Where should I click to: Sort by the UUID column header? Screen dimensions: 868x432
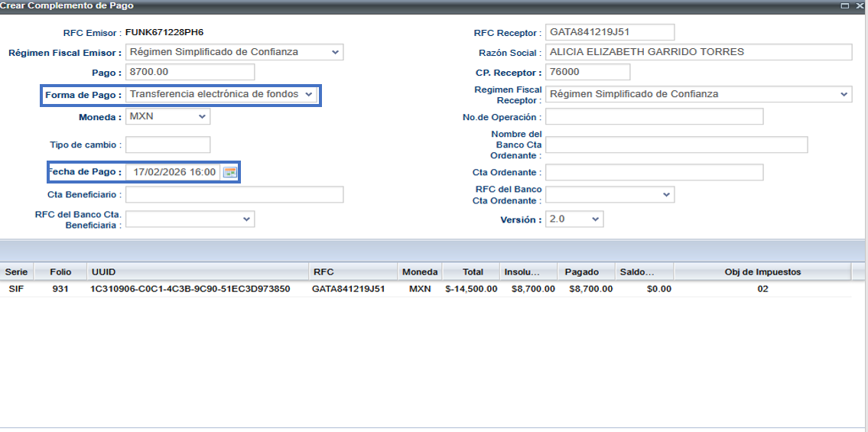(197, 272)
